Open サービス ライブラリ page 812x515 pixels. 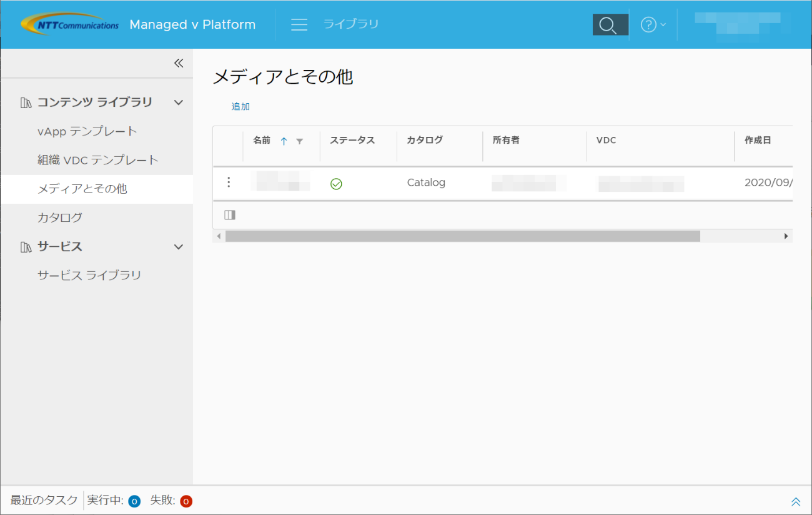coord(89,275)
